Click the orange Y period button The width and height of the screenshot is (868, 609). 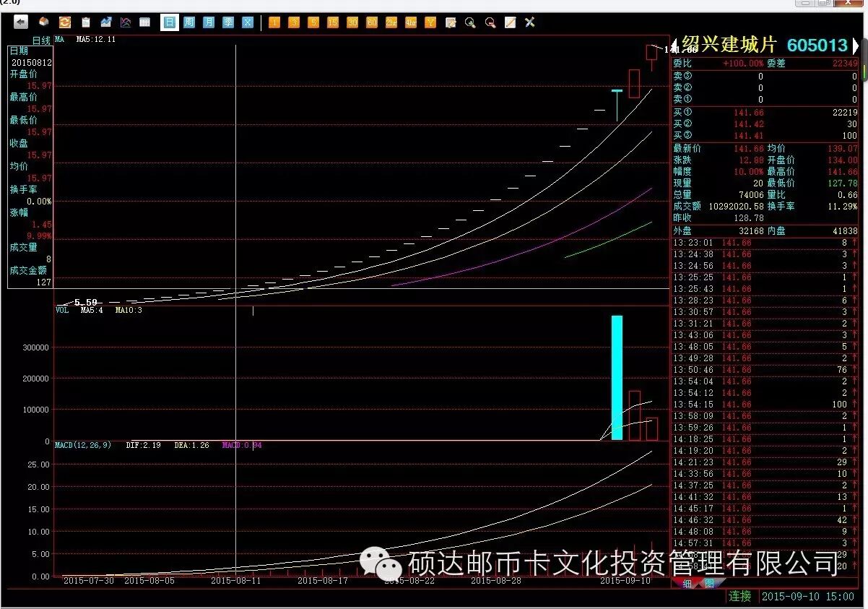pyautogui.click(x=430, y=22)
